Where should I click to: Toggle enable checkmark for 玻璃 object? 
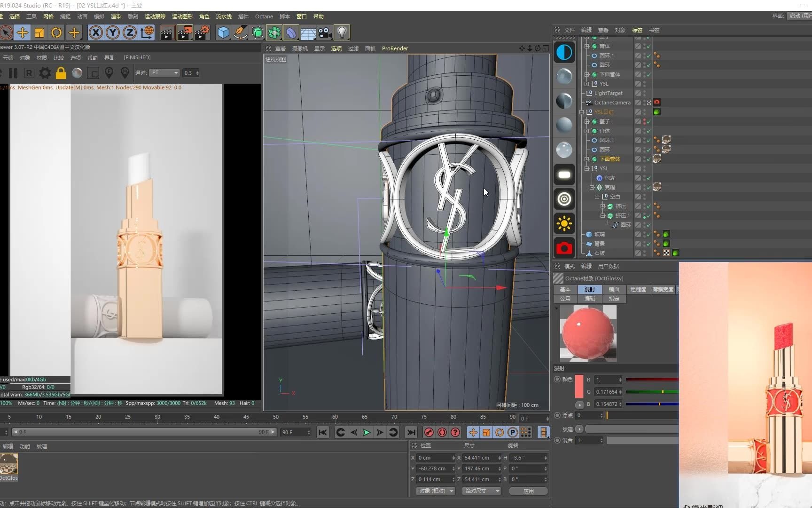coord(649,234)
